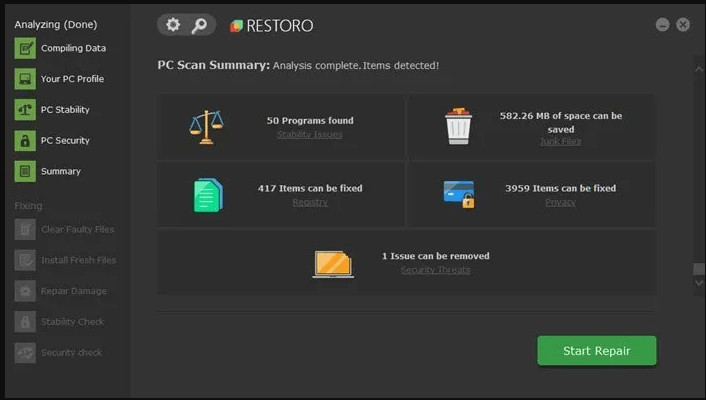The height and width of the screenshot is (400, 706).
Task: Click the Stability Check lock icon
Action: pyautogui.click(x=25, y=322)
